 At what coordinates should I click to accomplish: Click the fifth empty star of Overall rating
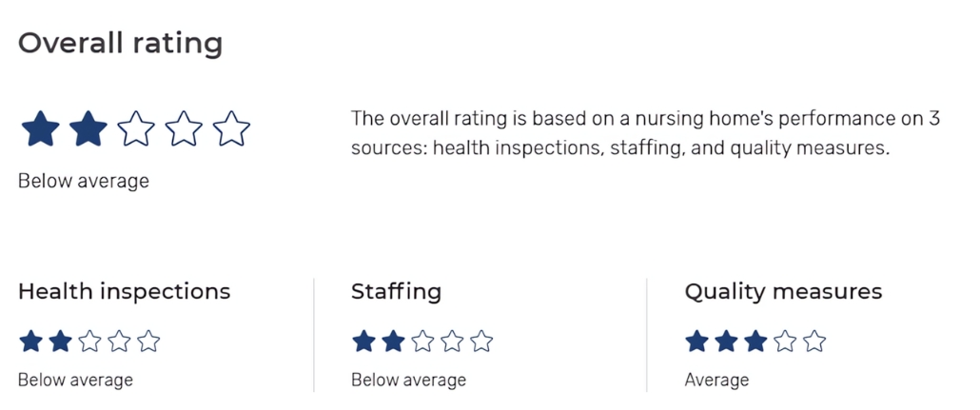point(231,128)
